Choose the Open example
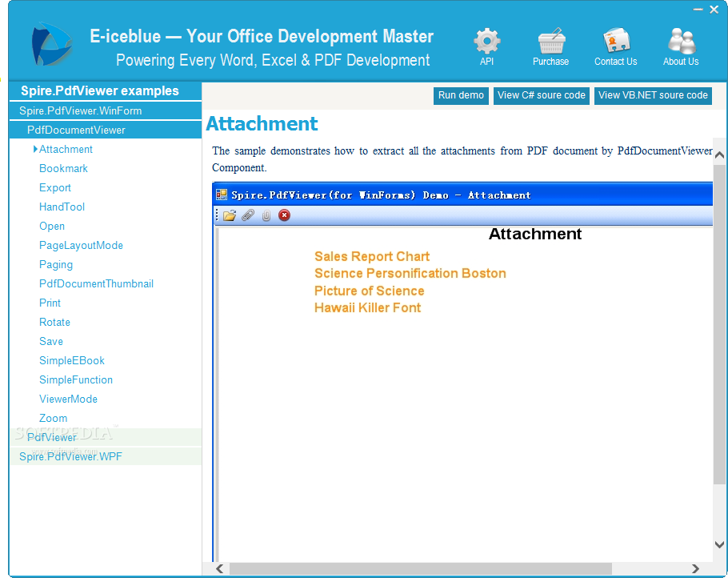728x578 pixels. (52, 227)
